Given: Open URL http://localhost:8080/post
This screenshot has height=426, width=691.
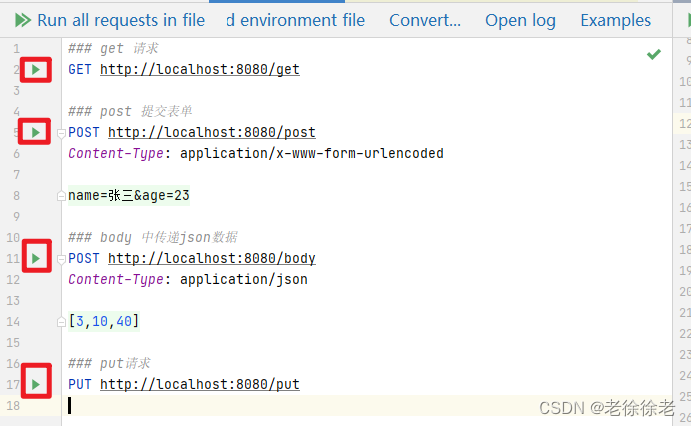Looking at the screenshot, I should (x=212, y=132).
